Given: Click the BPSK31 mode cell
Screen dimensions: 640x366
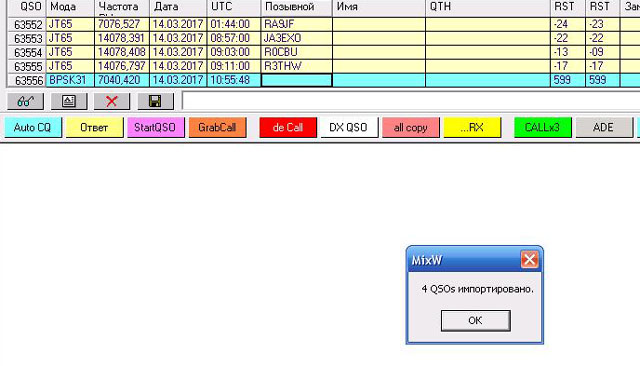Looking at the screenshot, I should pos(70,80).
